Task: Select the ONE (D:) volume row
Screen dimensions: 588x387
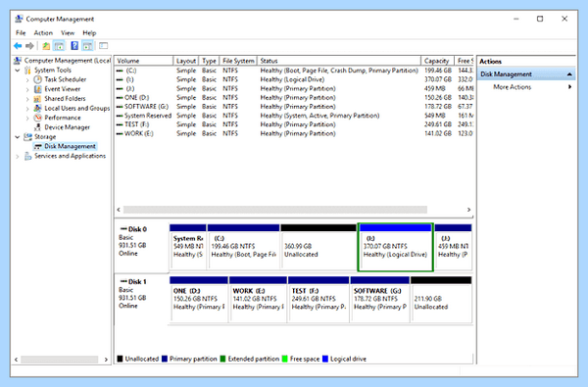Action: 294,98
